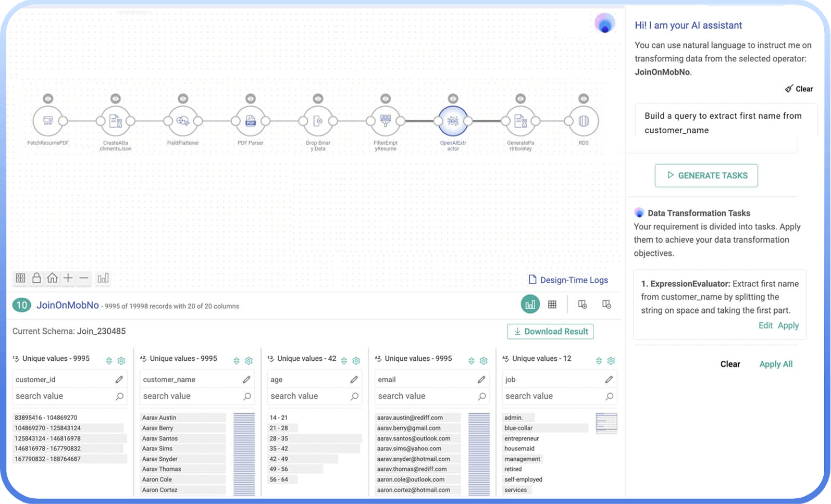
Task: Click the RDS database node
Action: tap(584, 121)
